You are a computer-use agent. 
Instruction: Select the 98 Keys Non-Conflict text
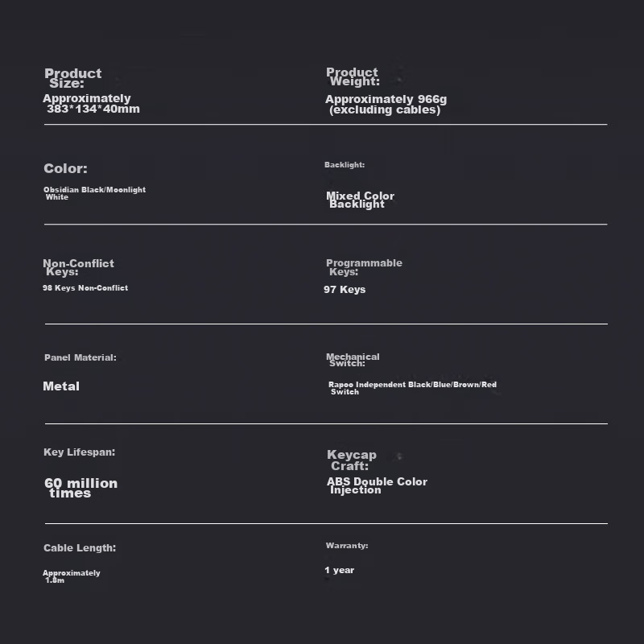pos(85,288)
